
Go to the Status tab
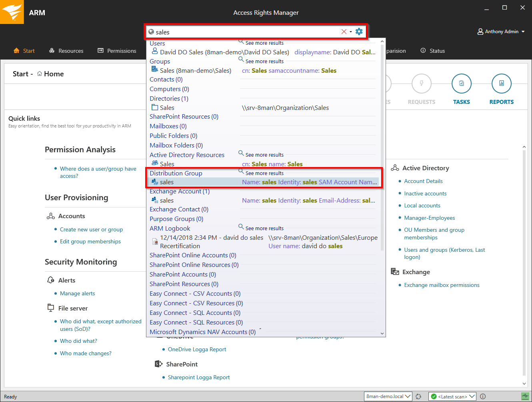(x=433, y=51)
